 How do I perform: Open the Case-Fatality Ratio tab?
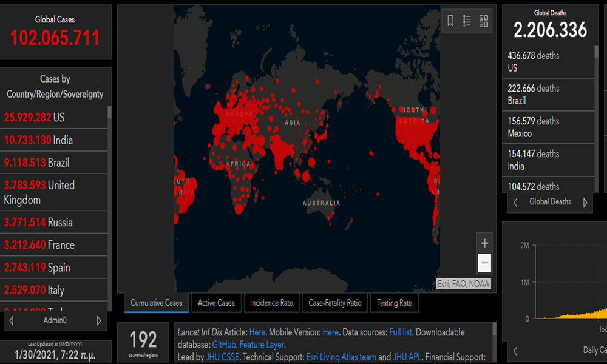(334, 303)
